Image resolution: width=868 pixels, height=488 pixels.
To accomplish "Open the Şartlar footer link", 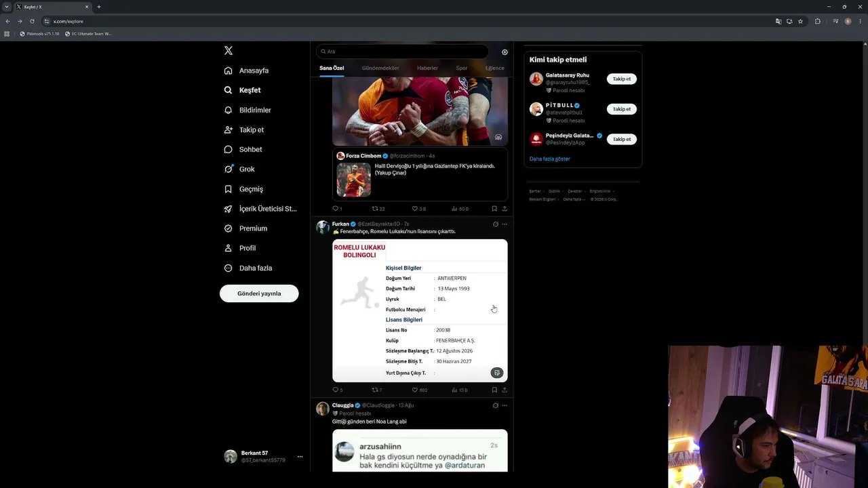I will coord(535,191).
